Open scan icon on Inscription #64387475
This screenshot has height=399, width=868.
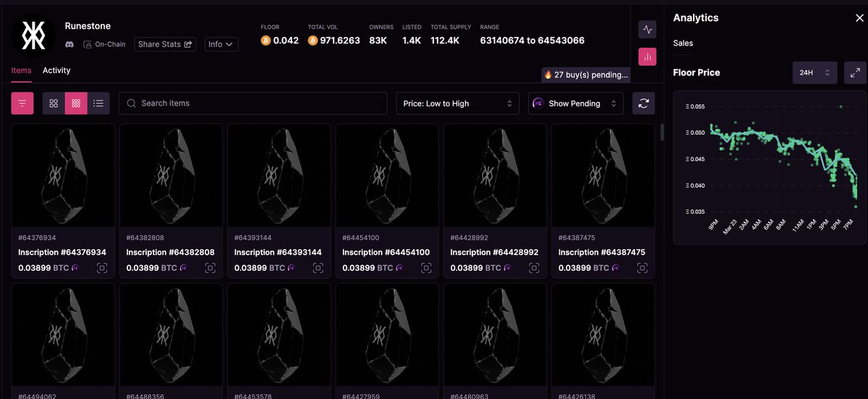tap(642, 268)
